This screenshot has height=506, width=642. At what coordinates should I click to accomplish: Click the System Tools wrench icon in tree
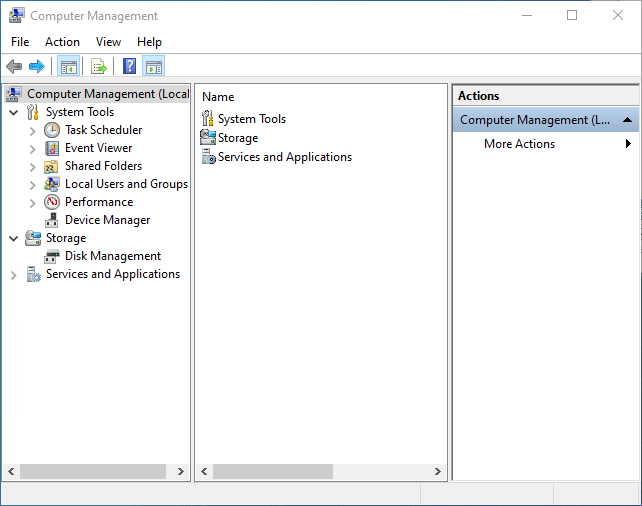33,112
